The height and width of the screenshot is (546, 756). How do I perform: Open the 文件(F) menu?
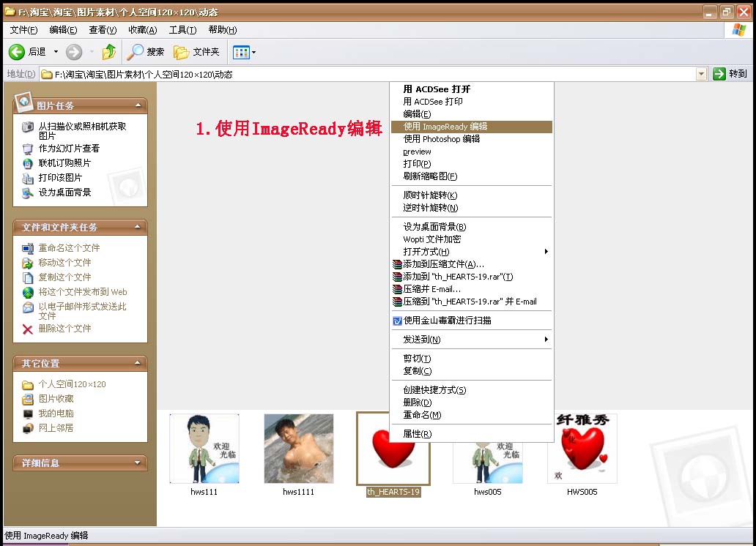[x=23, y=30]
